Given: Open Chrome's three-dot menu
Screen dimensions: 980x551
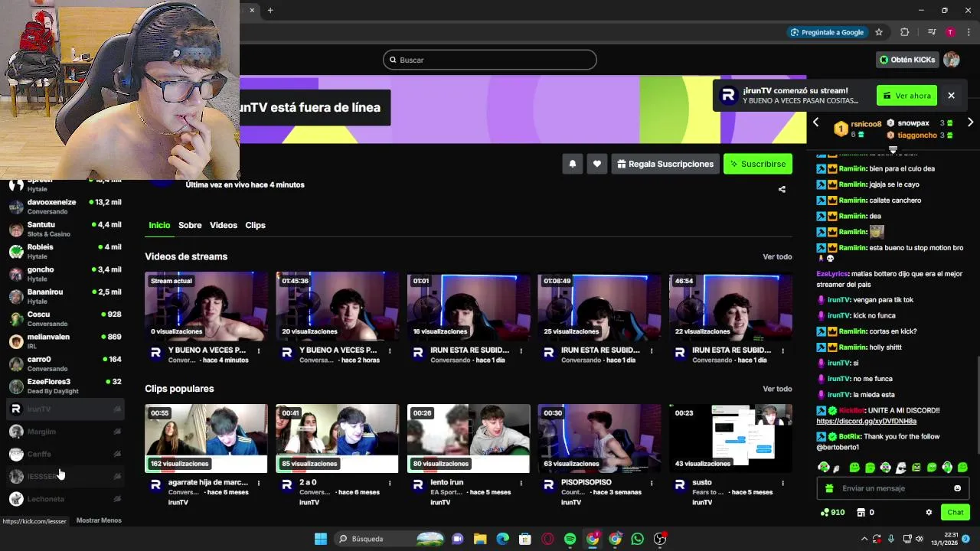Looking at the screenshot, I should [x=969, y=32].
